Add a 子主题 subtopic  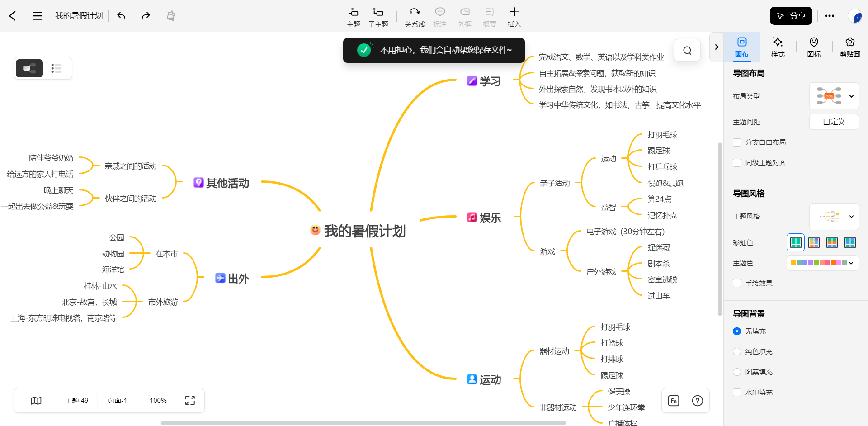coord(378,17)
